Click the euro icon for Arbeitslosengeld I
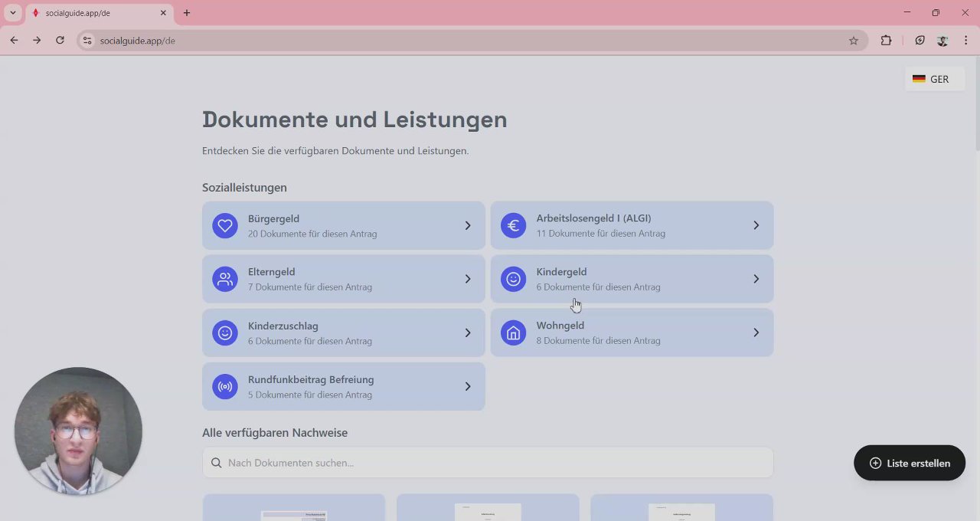This screenshot has height=521, width=980. [514, 225]
